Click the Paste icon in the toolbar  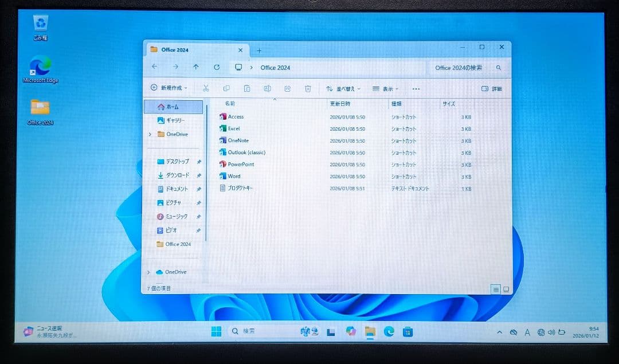click(248, 88)
